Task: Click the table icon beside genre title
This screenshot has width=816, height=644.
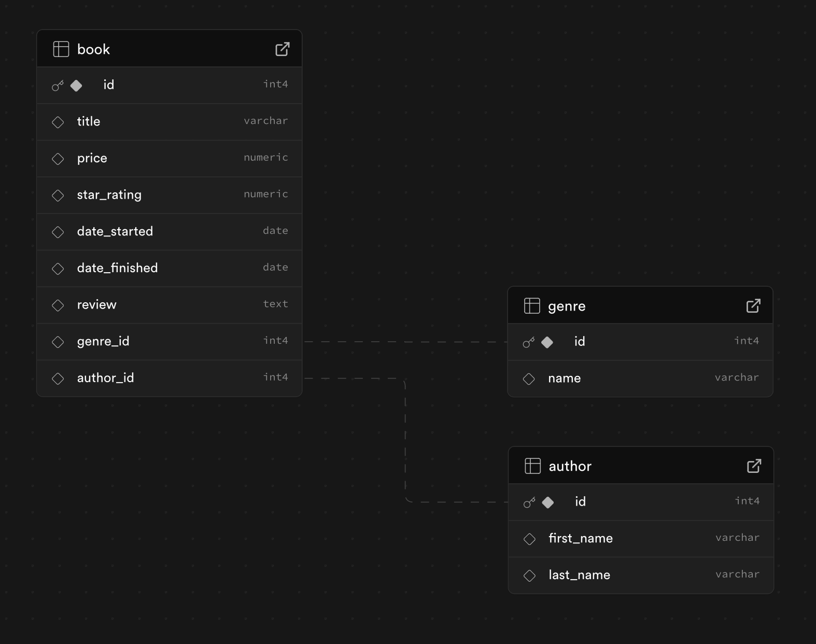Action: coord(532,306)
